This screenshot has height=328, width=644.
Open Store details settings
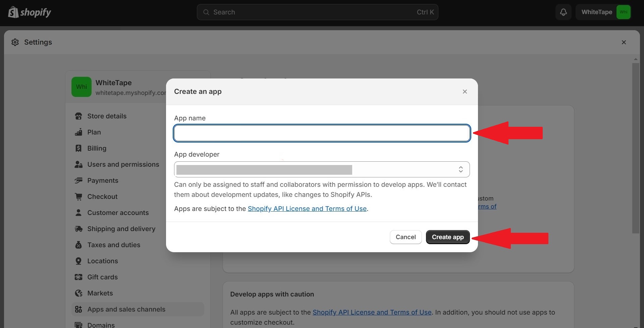pos(107,116)
